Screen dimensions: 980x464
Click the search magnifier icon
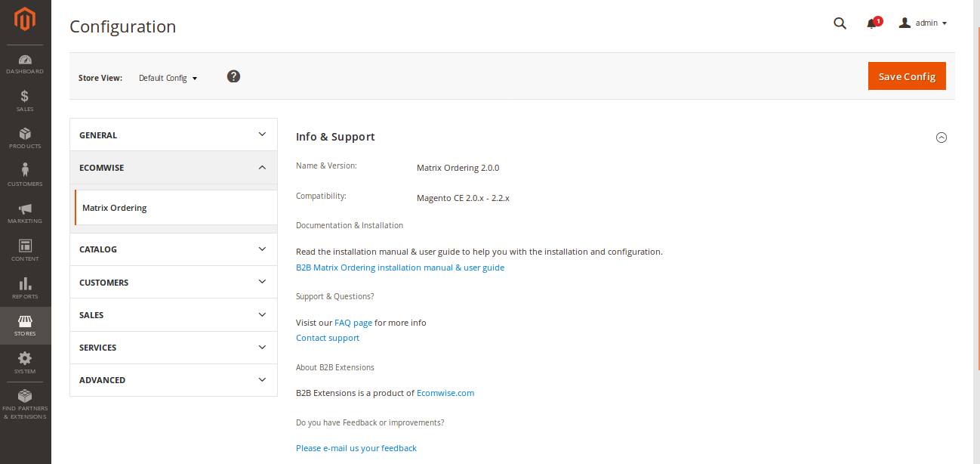840,23
